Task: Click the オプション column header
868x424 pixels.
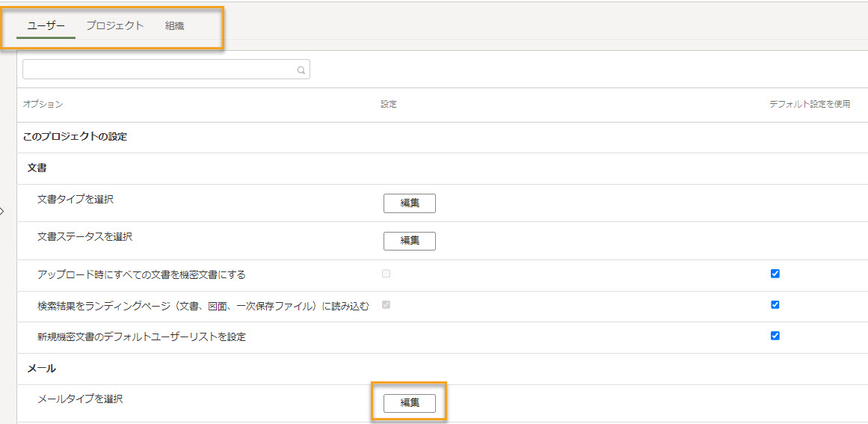Action: pos(43,104)
